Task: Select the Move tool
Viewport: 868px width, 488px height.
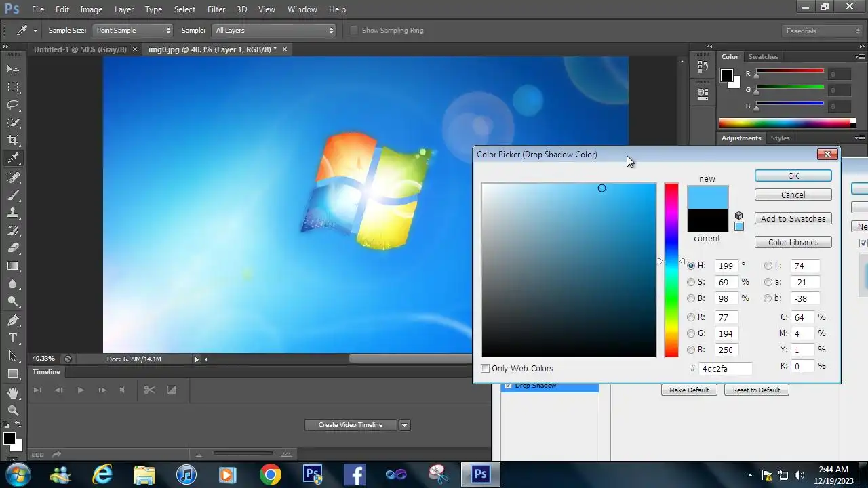Action: tap(13, 70)
